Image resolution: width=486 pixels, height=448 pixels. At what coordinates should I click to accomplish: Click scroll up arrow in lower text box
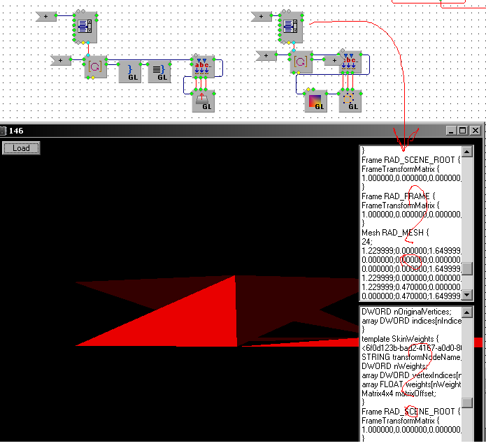click(x=467, y=311)
